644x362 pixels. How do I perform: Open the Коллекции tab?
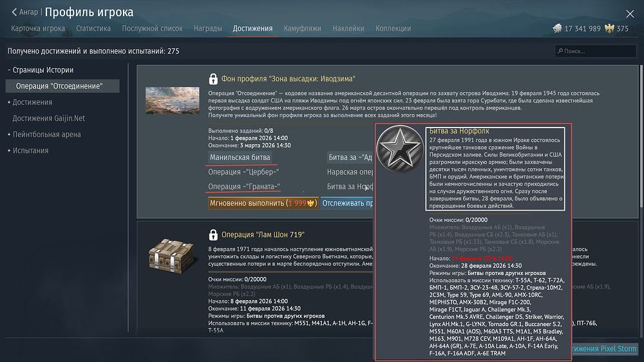point(393,28)
